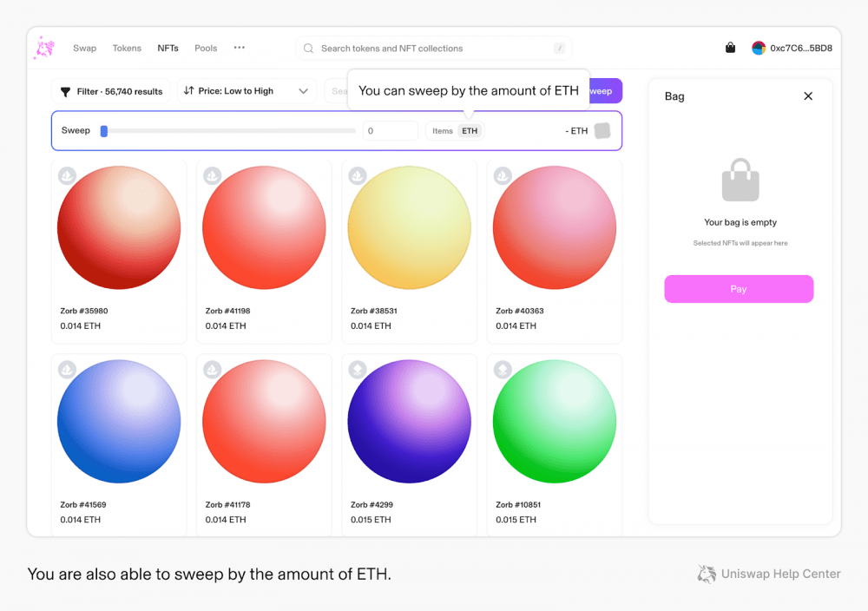
Task: Click the Uniswap unicorn logo
Action: (44, 48)
